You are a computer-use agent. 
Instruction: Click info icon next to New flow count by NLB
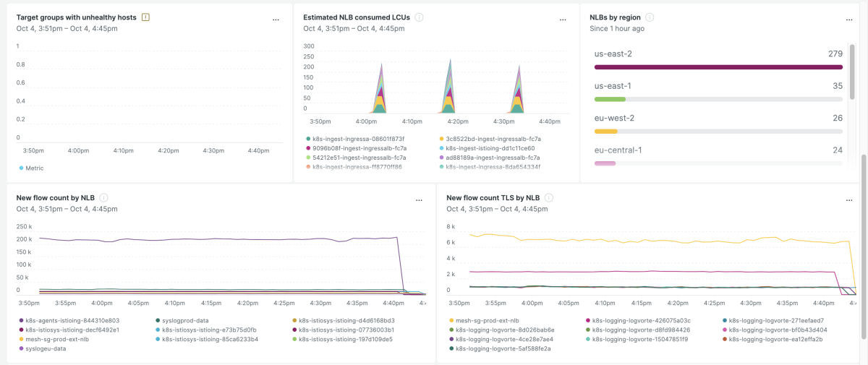[104, 197]
